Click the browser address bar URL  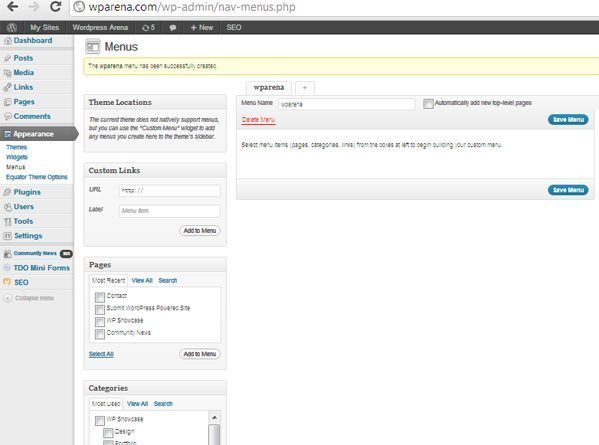[x=192, y=6]
